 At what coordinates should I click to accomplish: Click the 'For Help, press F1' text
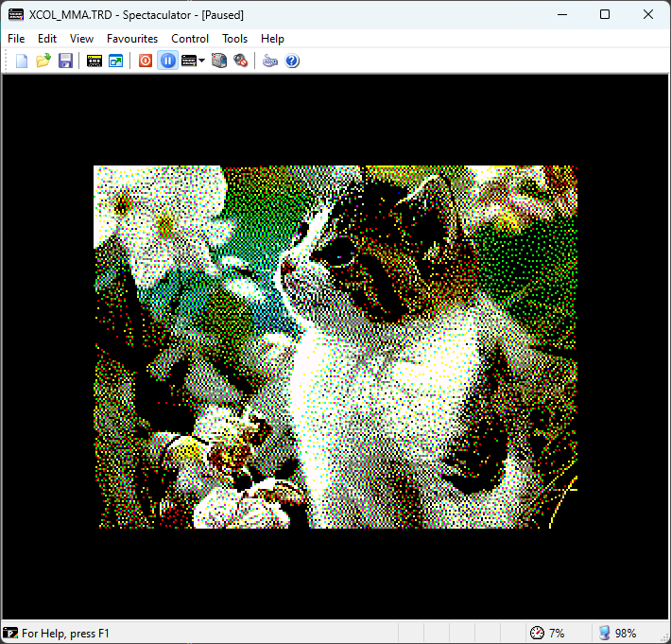point(65,633)
